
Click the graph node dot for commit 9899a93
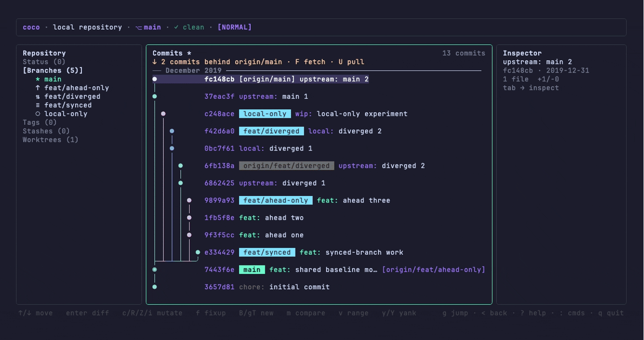[x=189, y=201]
